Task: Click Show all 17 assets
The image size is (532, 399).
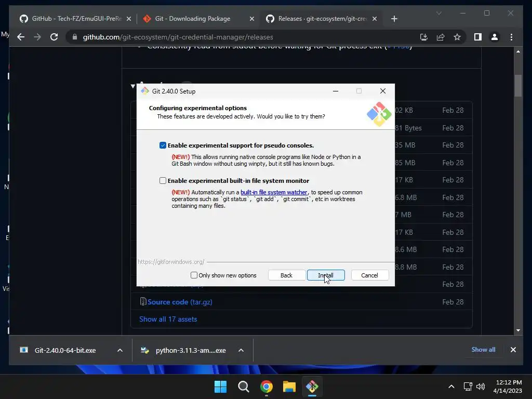Action: (168, 319)
